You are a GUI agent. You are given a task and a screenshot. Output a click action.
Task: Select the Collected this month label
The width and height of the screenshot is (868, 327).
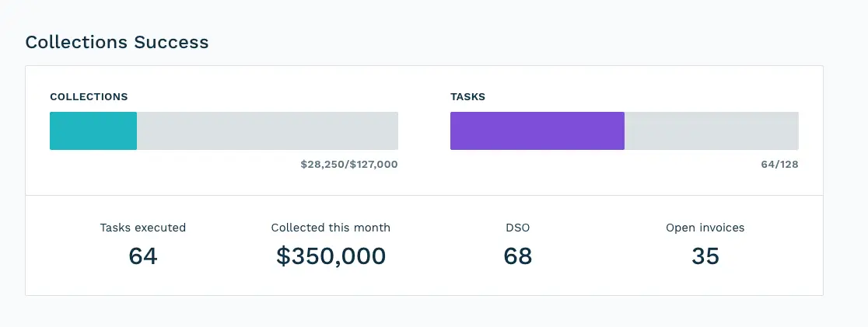click(x=331, y=228)
